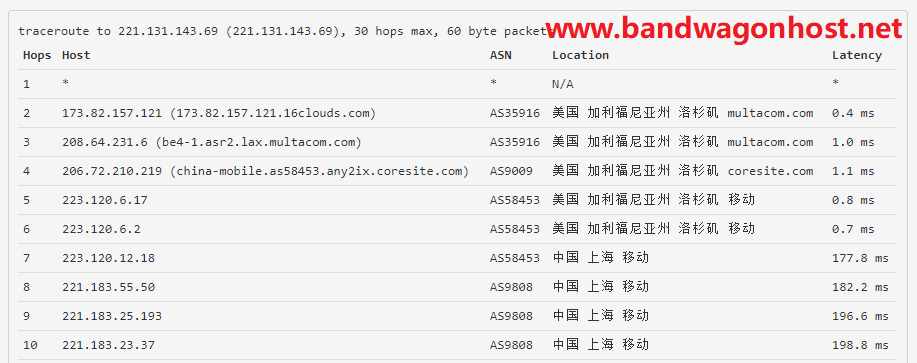Select IP 223.120.6.17 in hop 5

click(105, 200)
